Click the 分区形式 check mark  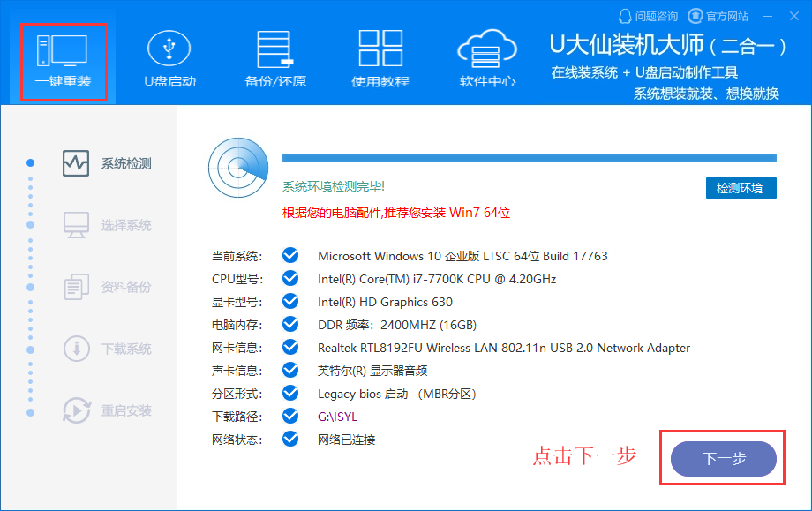coord(290,393)
